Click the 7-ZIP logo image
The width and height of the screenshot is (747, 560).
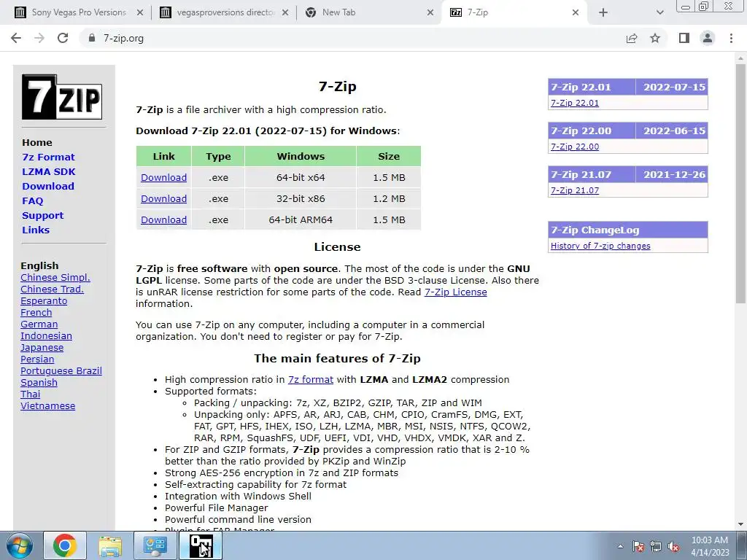click(x=62, y=97)
